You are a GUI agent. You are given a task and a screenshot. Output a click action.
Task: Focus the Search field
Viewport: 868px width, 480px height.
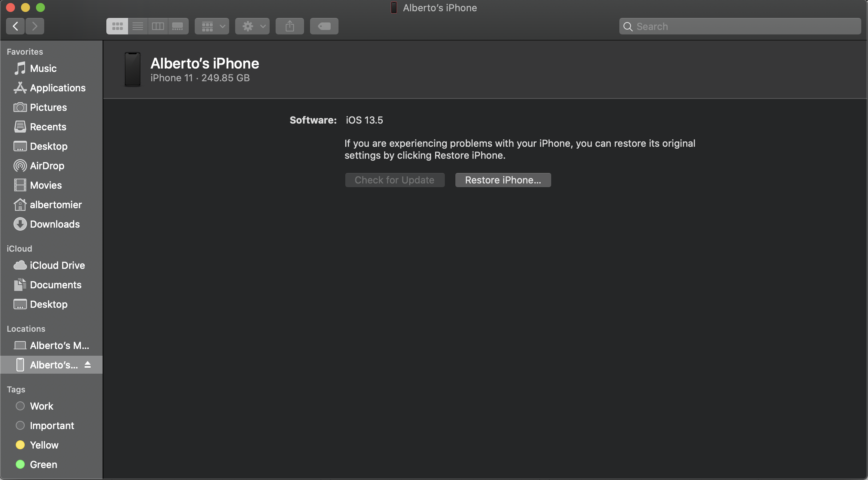(740, 26)
